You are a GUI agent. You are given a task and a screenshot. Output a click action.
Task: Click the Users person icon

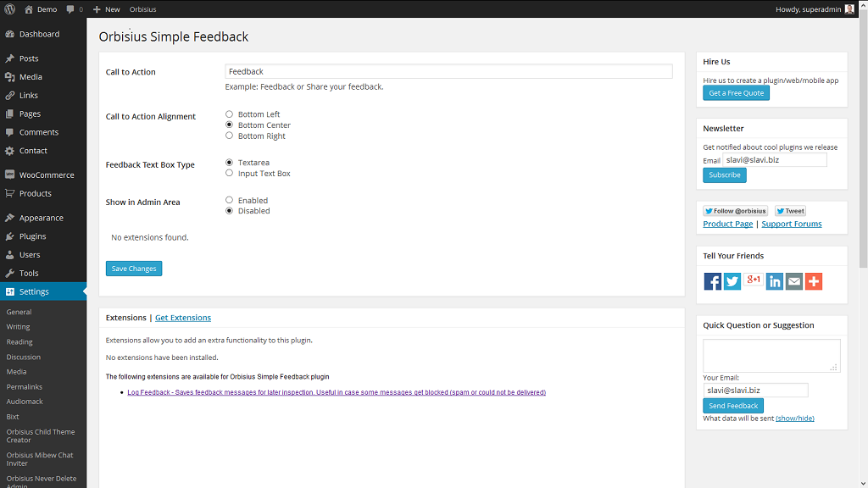[x=9, y=254]
